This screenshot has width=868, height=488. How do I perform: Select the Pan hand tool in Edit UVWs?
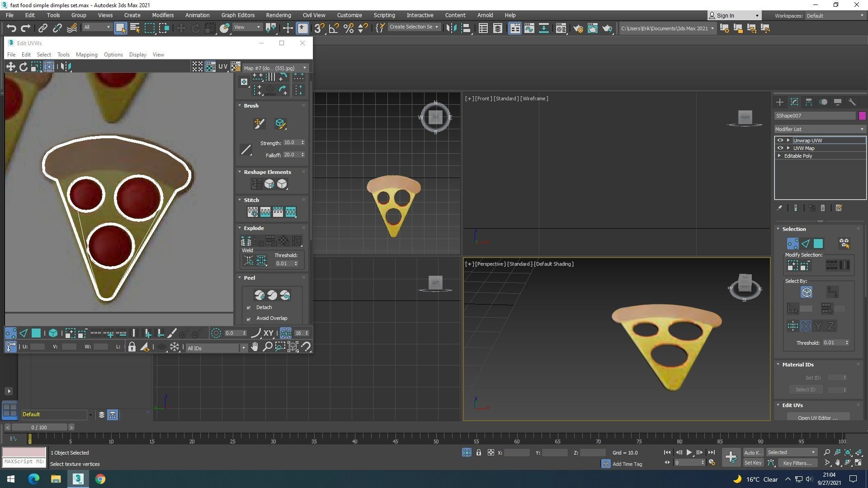[x=255, y=347]
